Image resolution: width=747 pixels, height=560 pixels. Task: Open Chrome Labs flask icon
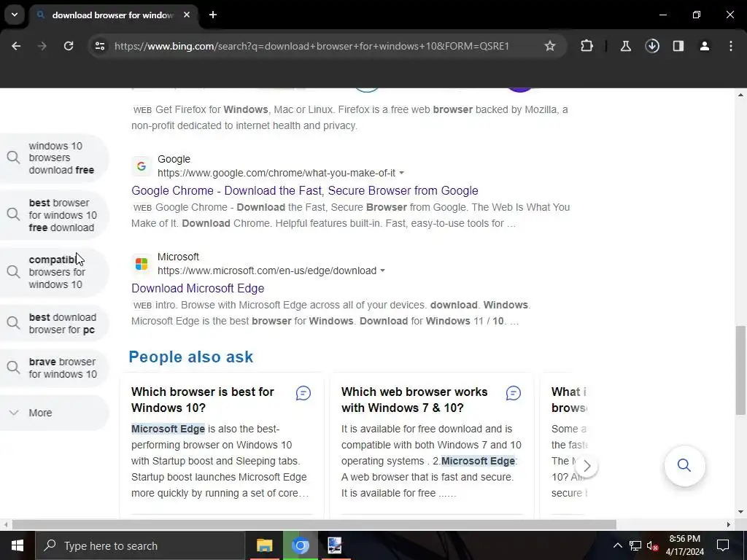point(625,46)
